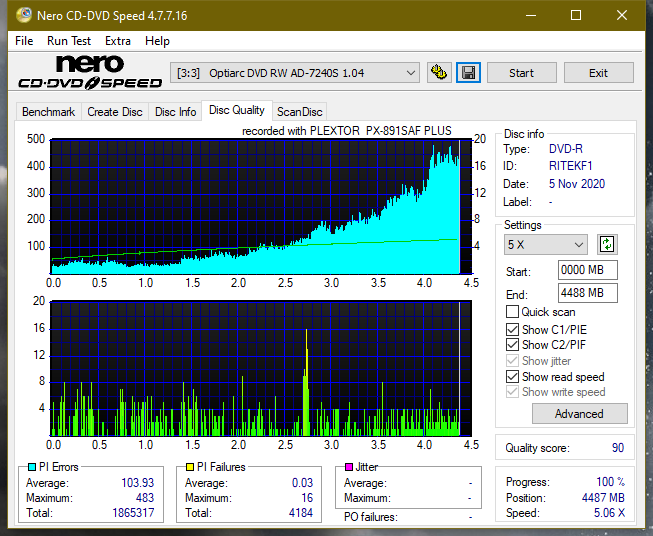Click the Nero CD-DVD Speed logo
The height and width of the screenshot is (536, 653).
click(x=90, y=72)
